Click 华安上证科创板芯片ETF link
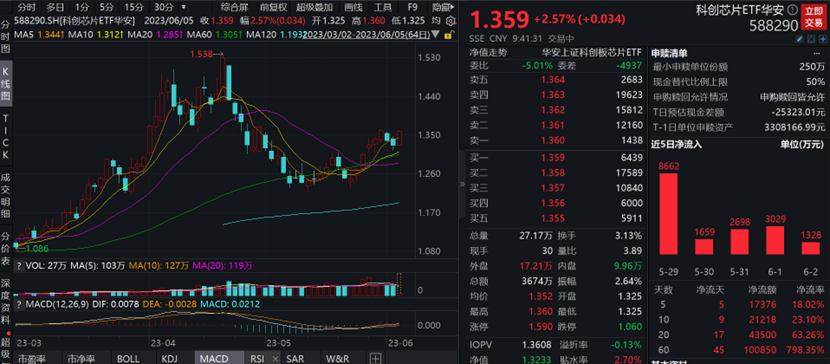 (592, 52)
